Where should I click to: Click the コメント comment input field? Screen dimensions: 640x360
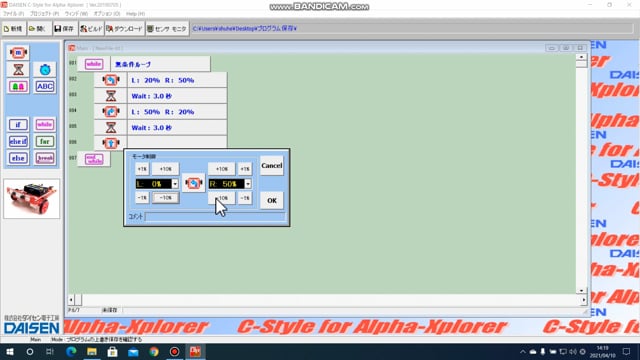coord(215,217)
